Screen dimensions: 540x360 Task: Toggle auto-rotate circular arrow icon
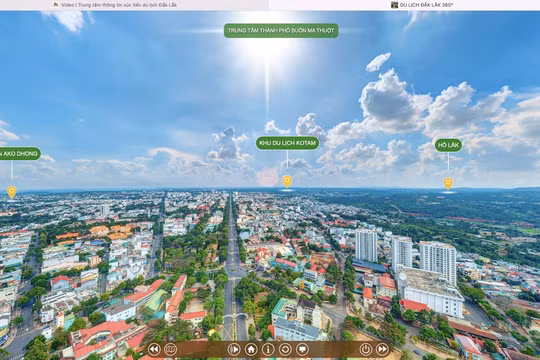[x=285, y=349]
